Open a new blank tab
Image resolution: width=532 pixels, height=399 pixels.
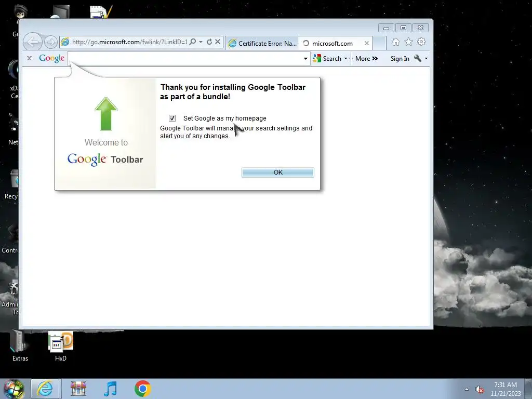(379, 44)
